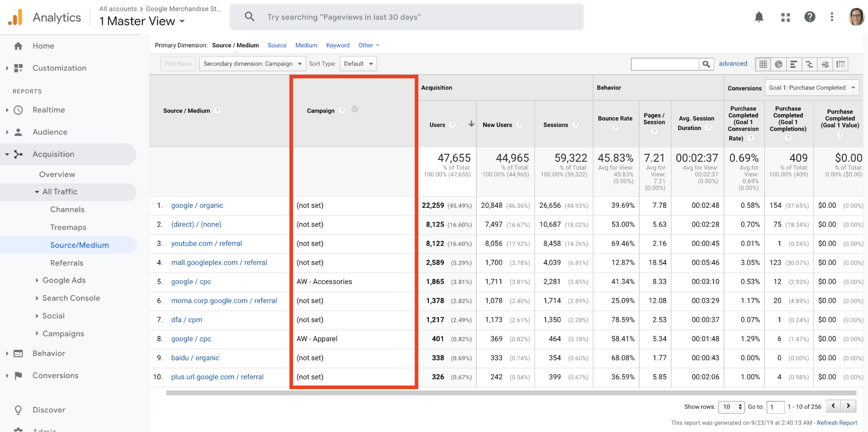The image size is (868, 432).
Task: Expand the Social subsection
Action: point(37,316)
